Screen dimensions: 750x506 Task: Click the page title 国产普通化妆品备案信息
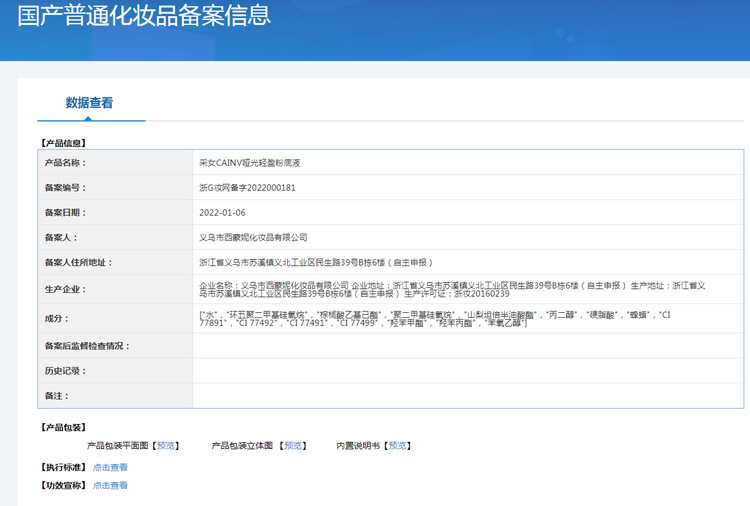tap(144, 15)
